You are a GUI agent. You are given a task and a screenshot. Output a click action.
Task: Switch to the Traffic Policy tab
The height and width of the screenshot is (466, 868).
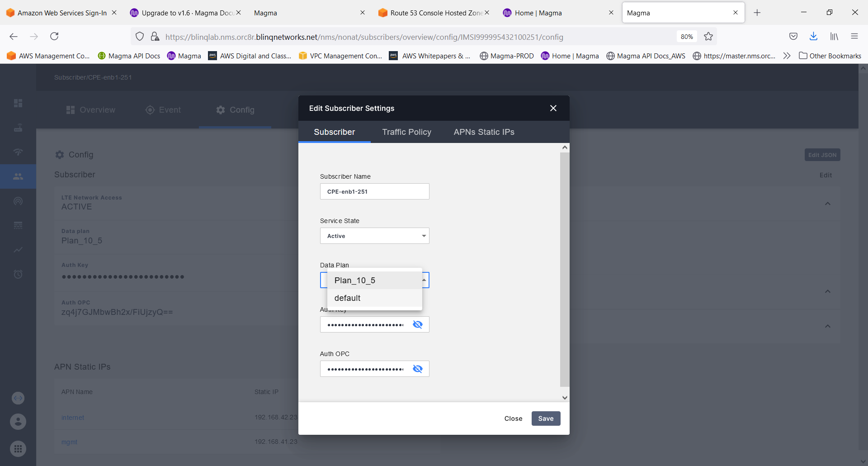[x=406, y=132]
